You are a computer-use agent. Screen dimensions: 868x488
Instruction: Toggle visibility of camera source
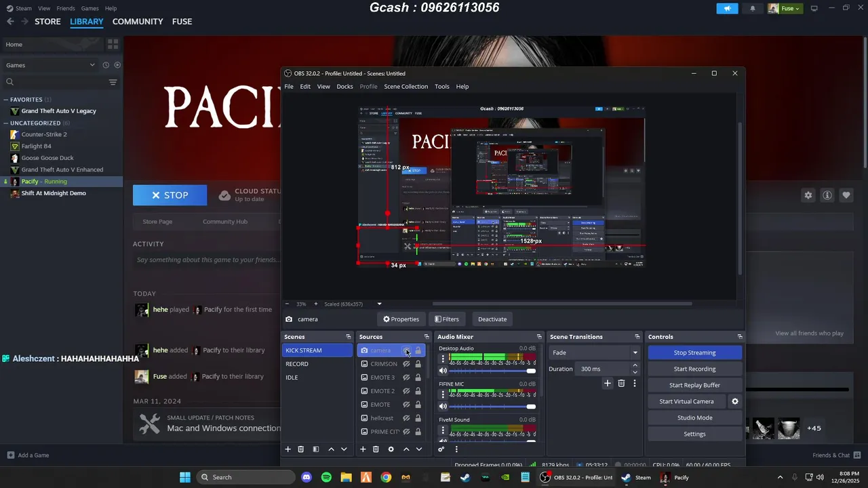coord(406,350)
